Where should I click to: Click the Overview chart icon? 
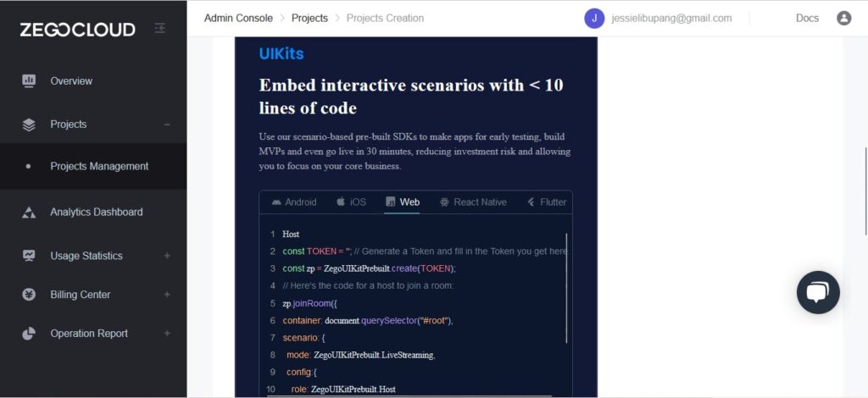(x=29, y=80)
